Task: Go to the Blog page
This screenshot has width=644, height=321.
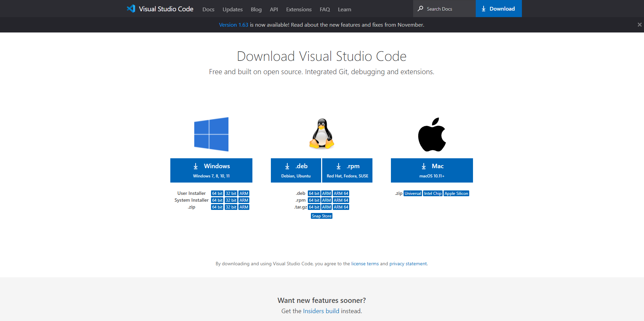Action: [256, 9]
